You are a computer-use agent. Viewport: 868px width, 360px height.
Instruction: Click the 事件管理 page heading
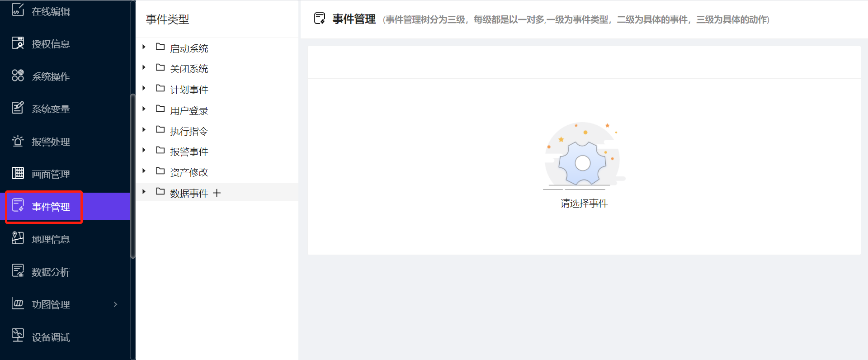(x=354, y=19)
